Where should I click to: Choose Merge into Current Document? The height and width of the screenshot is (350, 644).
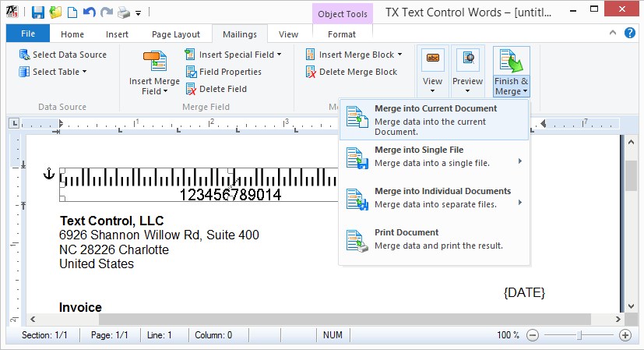point(434,119)
